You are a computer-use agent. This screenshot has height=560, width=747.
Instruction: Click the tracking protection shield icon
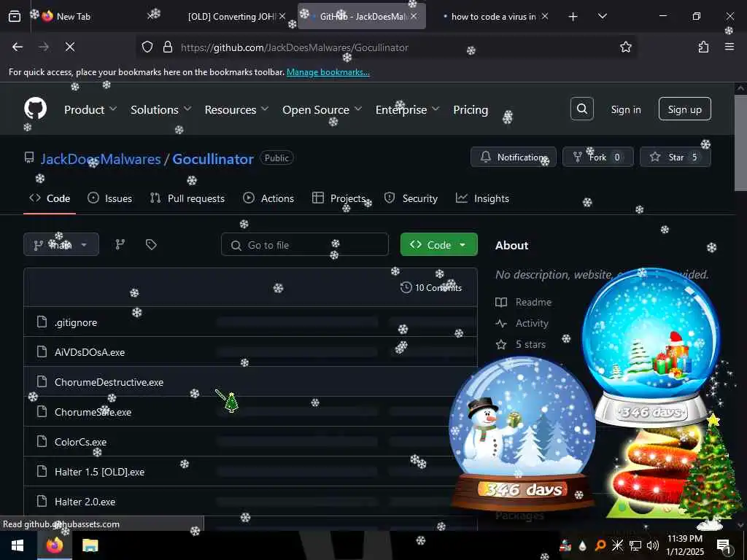click(x=147, y=47)
